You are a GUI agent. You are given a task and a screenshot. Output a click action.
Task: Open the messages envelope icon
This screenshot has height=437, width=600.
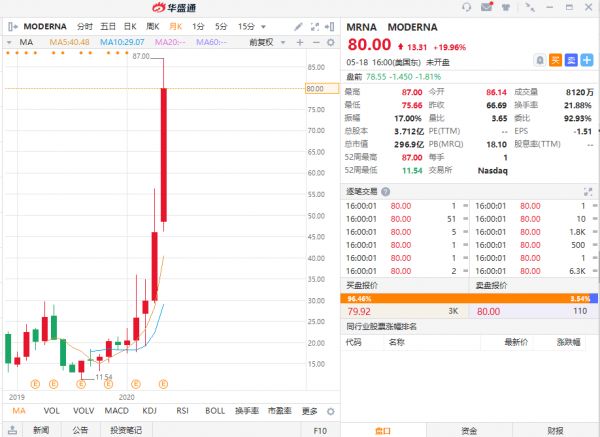click(x=487, y=8)
